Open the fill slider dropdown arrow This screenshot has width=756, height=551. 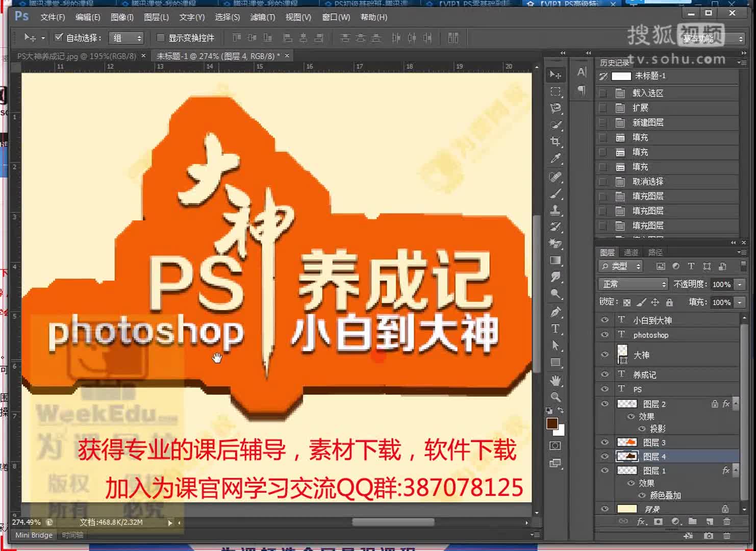(740, 303)
